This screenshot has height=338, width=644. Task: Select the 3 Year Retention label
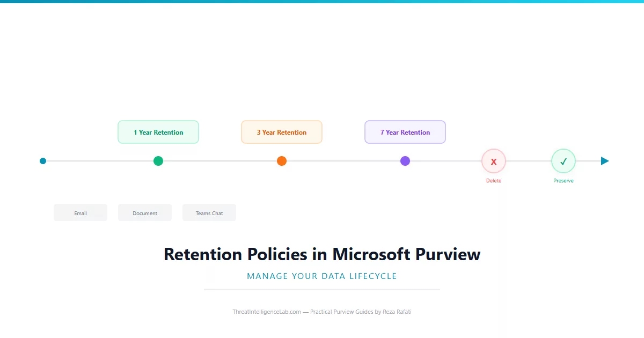point(282,132)
